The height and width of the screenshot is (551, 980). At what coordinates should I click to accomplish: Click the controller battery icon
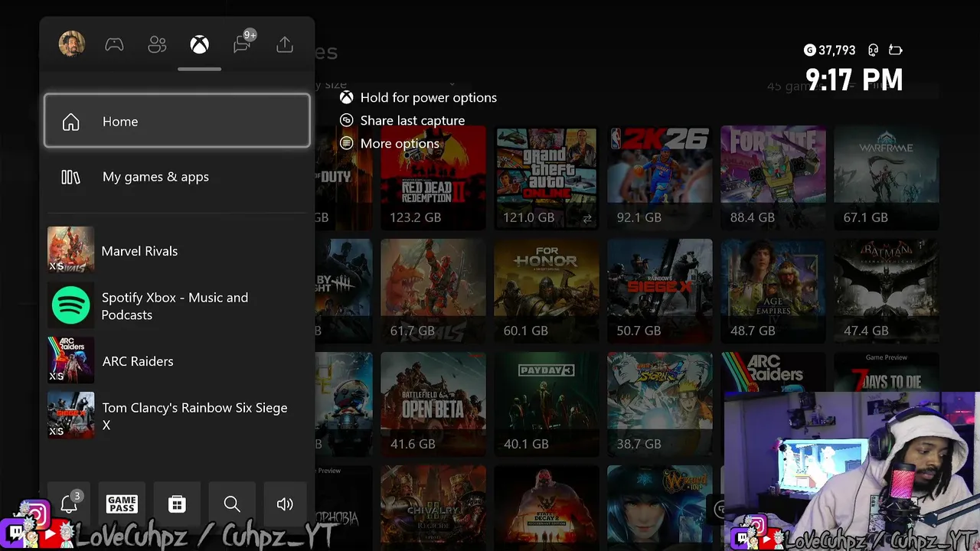pos(896,50)
